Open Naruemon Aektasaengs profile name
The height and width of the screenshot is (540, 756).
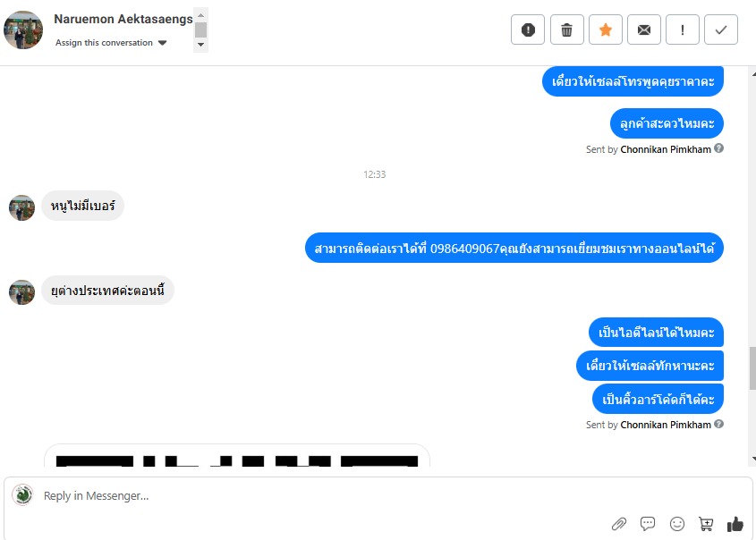click(123, 19)
